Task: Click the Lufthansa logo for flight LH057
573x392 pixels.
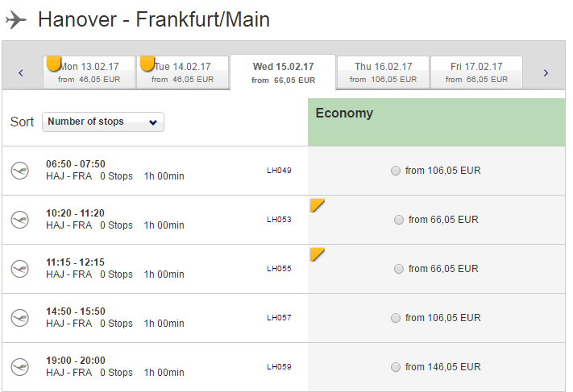Action: tap(20, 318)
